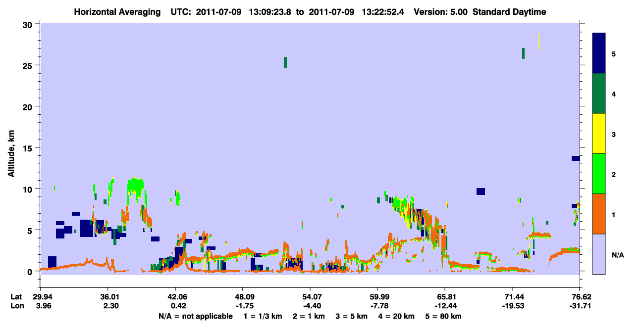Image resolution: width=644 pixels, height=330 pixels.
Task: Click the dark blue square near 10 km altitude
Action: pos(481,191)
